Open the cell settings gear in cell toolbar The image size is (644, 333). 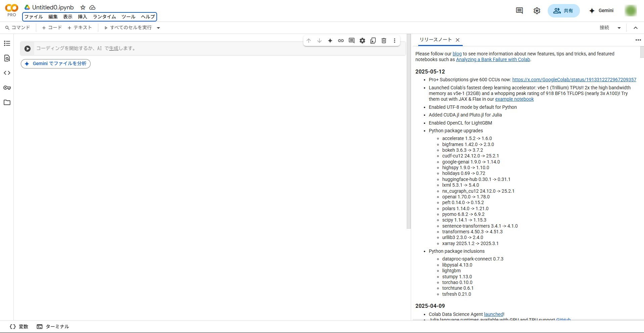coord(362,41)
